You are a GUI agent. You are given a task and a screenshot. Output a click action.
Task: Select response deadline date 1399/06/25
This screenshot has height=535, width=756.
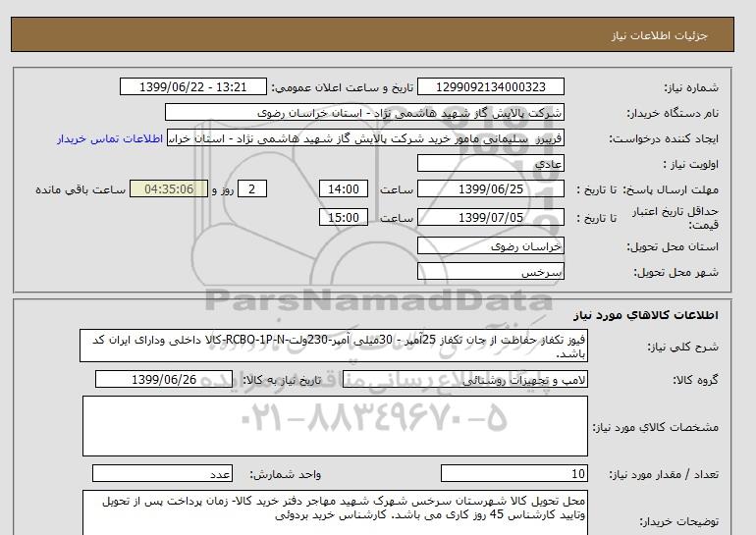pos(490,188)
